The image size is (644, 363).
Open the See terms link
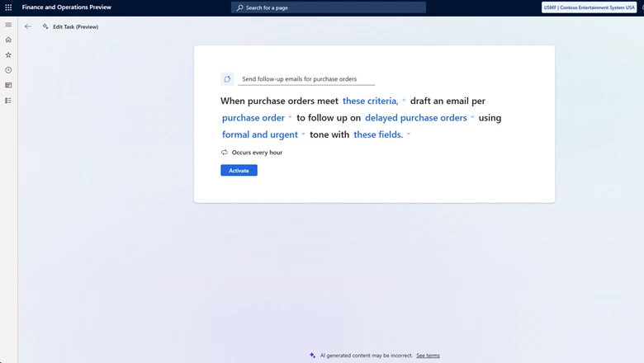pos(428,356)
